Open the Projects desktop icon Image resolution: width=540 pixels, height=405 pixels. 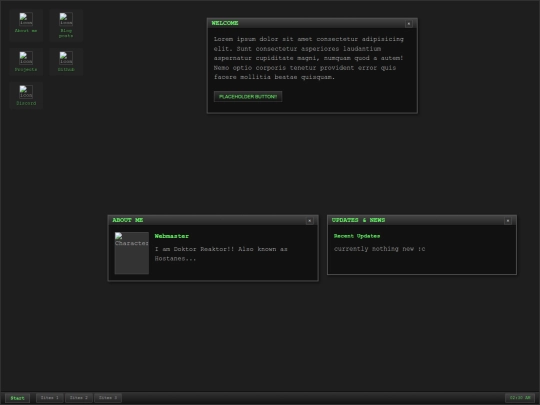point(26,62)
